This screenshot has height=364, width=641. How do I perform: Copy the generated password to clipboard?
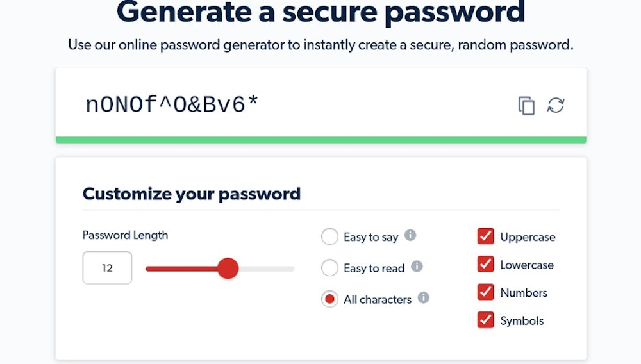[x=526, y=106]
